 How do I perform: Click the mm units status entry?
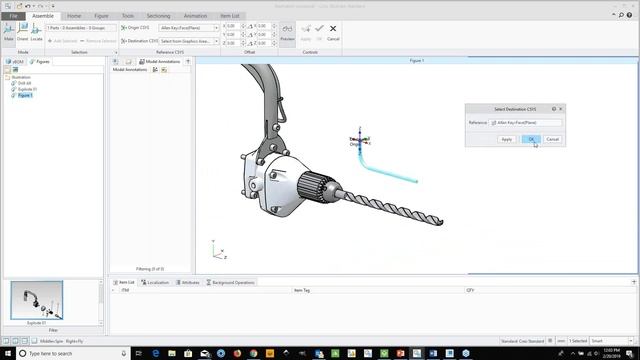561,341
